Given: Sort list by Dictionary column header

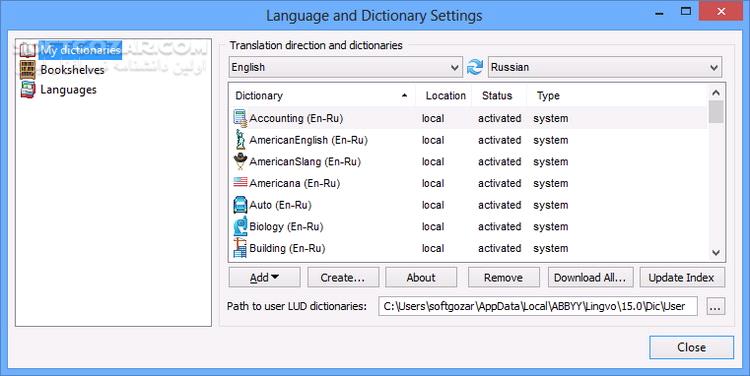Looking at the screenshot, I should [x=322, y=96].
